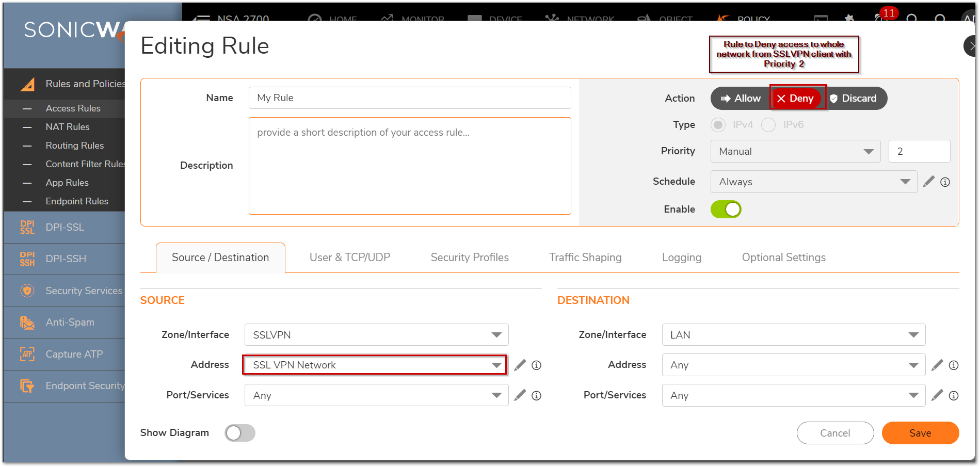
Task: Click the Schedule edit pencil icon
Action: click(x=928, y=182)
